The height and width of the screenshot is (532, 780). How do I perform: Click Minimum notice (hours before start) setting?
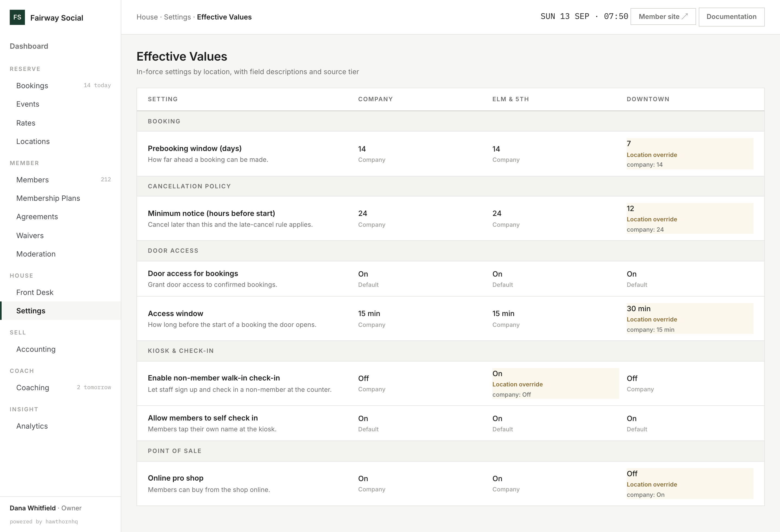point(212,213)
